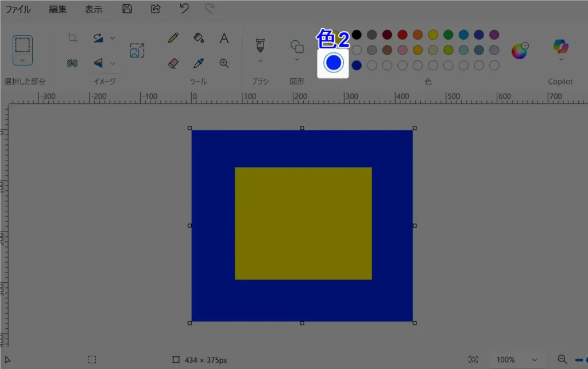Image resolution: width=588 pixels, height=369 pixels.
Task: Click the Magnifier zoom tool
Action: [224, 63]
